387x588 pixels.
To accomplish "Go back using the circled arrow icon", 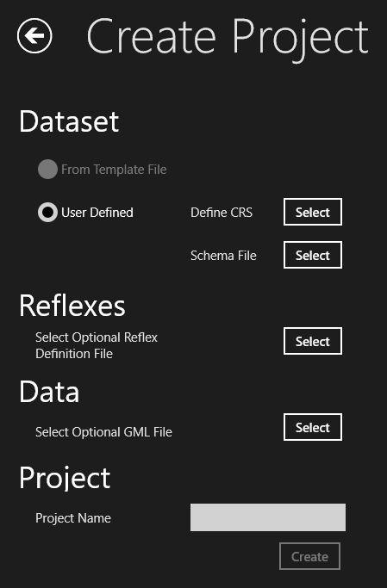I will 34,35.
